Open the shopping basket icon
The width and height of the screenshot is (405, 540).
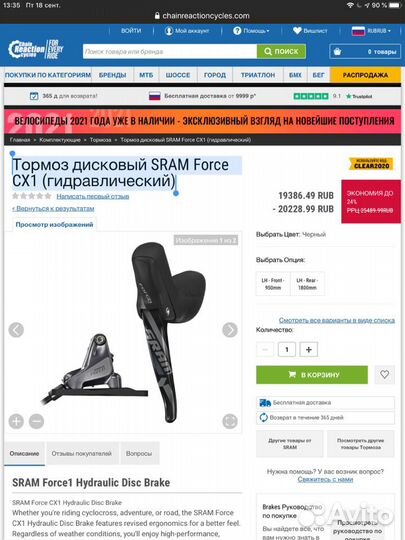[337, 52]
